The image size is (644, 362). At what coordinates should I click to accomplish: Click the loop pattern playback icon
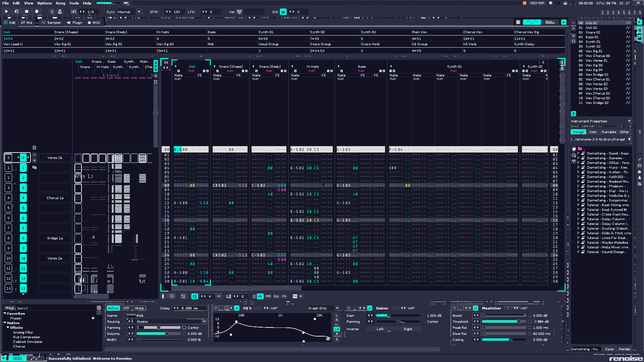pos(16,11)
